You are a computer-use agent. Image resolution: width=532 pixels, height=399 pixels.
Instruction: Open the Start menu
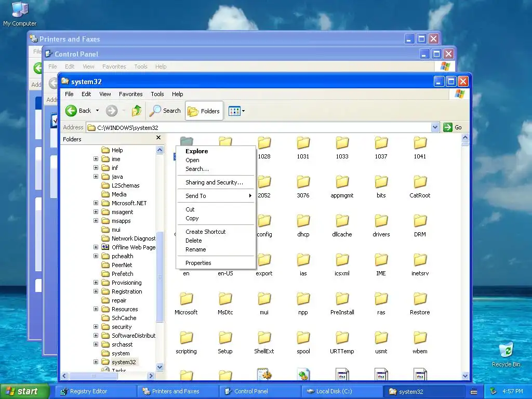point(24,391)
